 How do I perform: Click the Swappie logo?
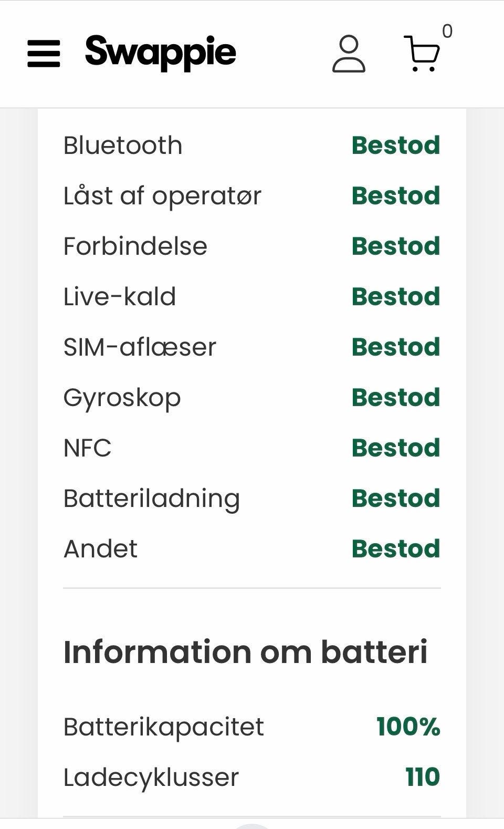(x=161, y=53)
